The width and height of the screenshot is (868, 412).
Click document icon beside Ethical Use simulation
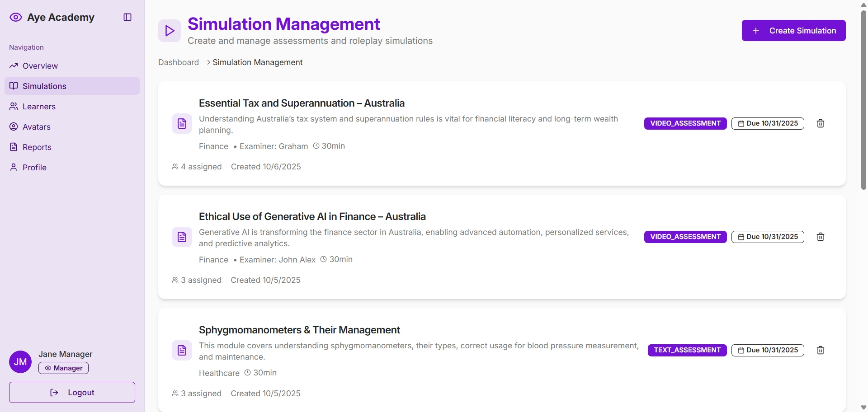[x=182, y=237]
